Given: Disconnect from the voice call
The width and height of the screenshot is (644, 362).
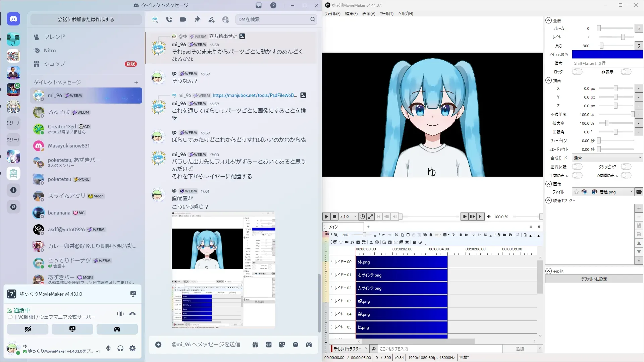Looking at the screenshot, I should 132,314.
